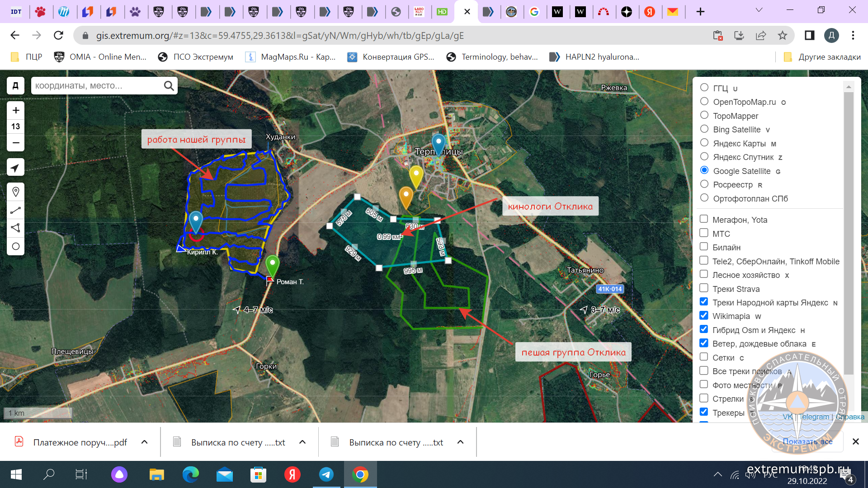The height and width of the screenshot is (488, 868).
Task: Click the map zoom in plus button
Action: (16, 110)
